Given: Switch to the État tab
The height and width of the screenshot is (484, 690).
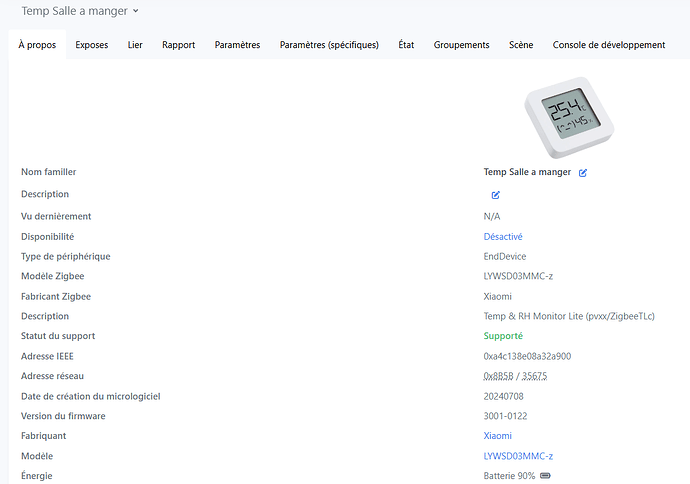Looking at the screenshot, I should click(406, 45).
